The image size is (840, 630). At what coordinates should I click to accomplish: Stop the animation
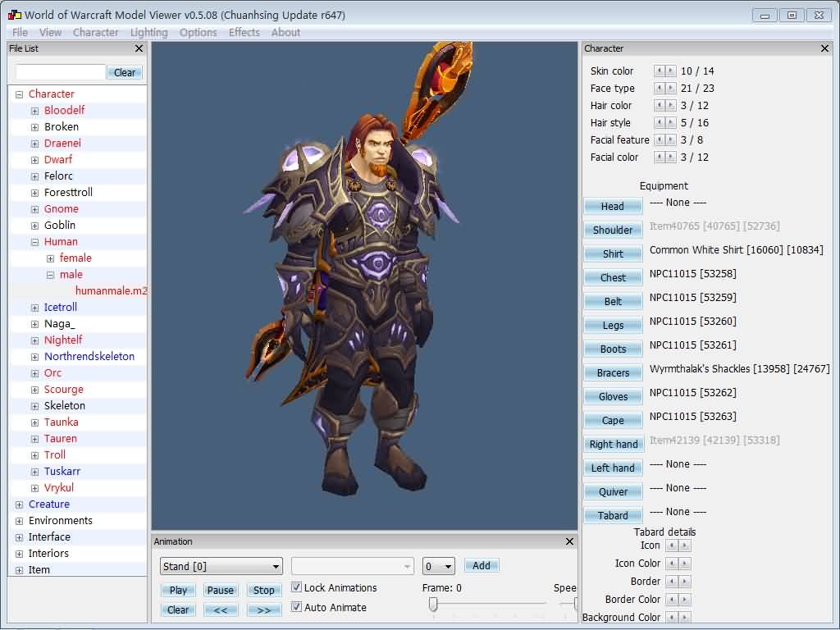point(263,590)
